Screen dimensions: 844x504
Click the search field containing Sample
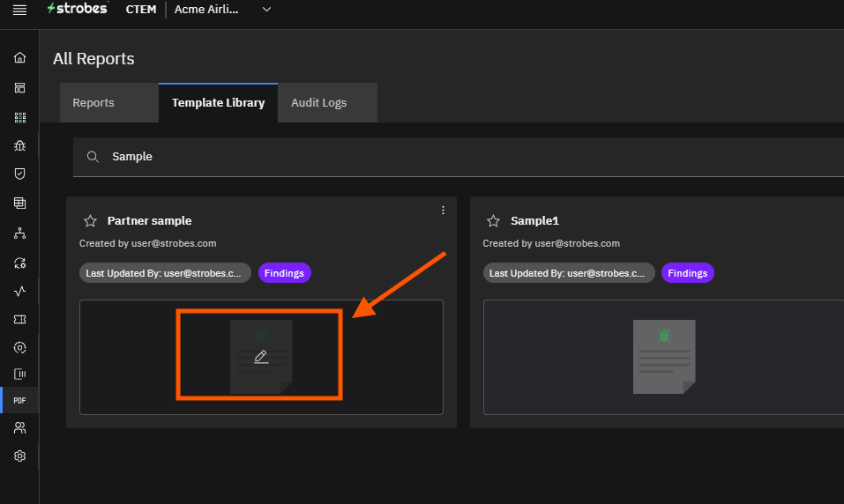[459, 157]
